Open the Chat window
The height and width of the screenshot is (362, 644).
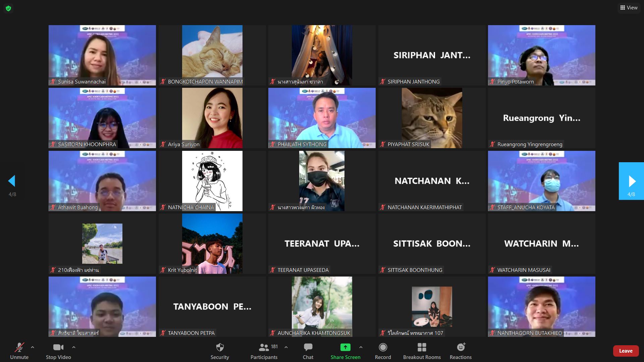point(308,351)
